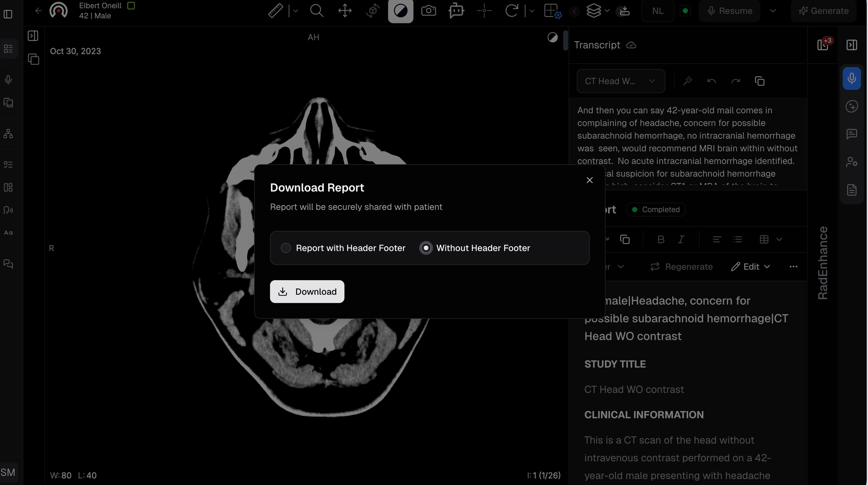Expand ruler tool options chevron

point(295,11)
